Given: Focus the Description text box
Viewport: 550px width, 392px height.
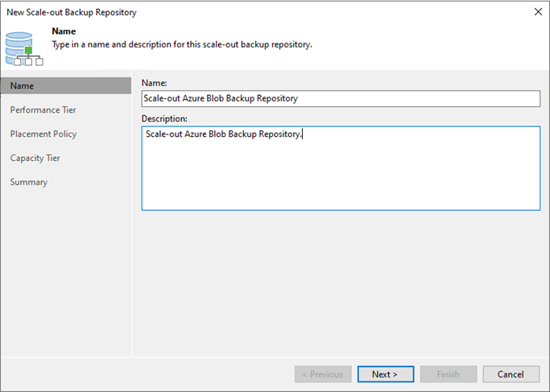Looking at the screenshot, I should [x=341, y=168].
